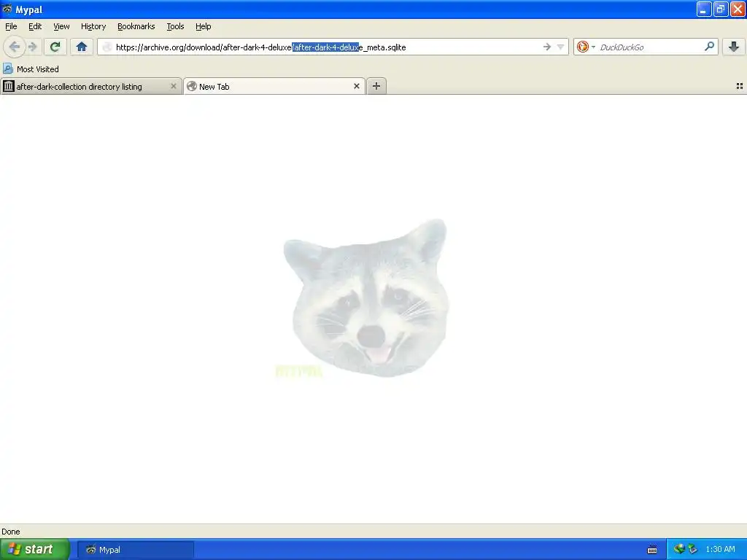747x560 pixels.
Task: Go back to the previous page
Action: pos(15,47)
